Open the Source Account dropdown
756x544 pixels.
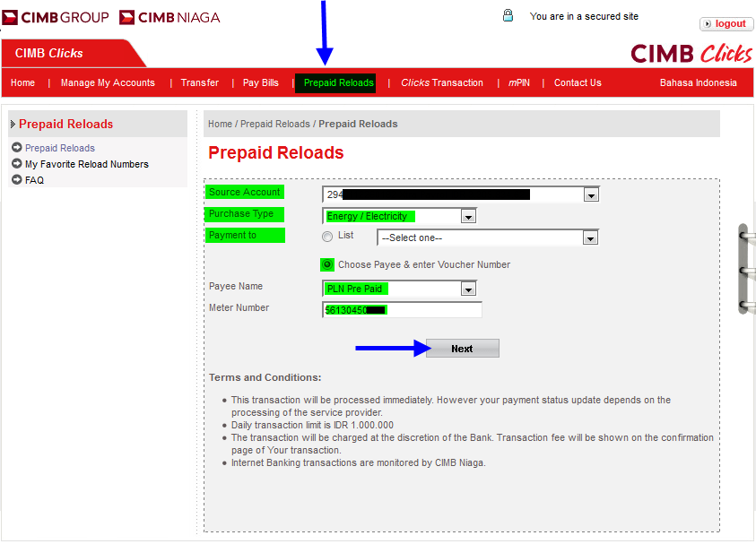(x=591, y=195)
